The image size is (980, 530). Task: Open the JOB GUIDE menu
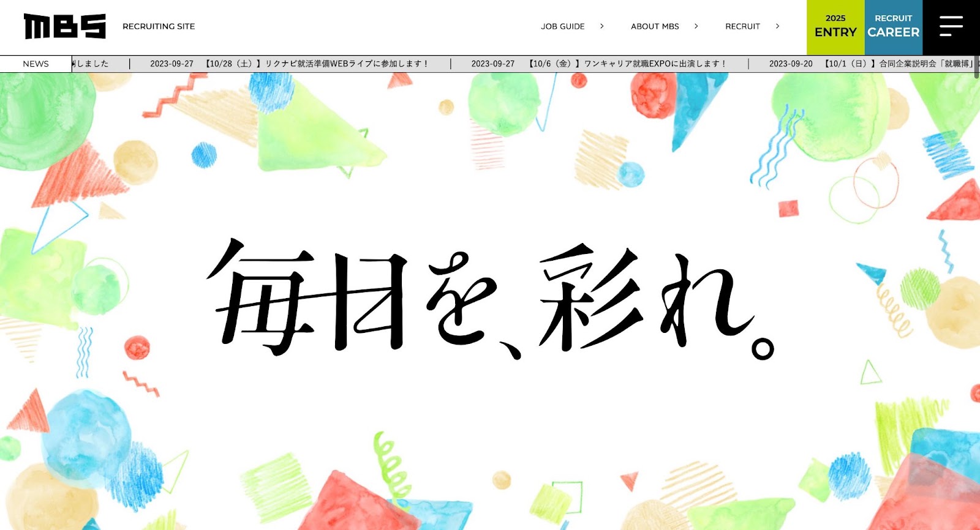(563, 26)
